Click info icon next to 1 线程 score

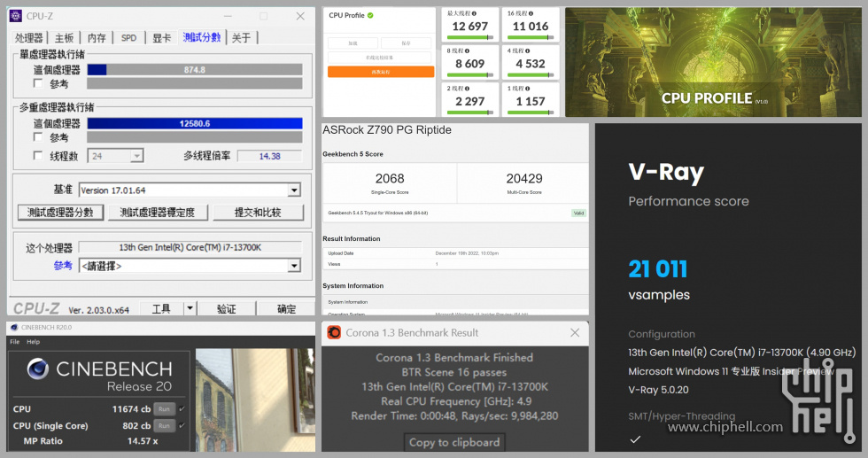click(528, 89)
